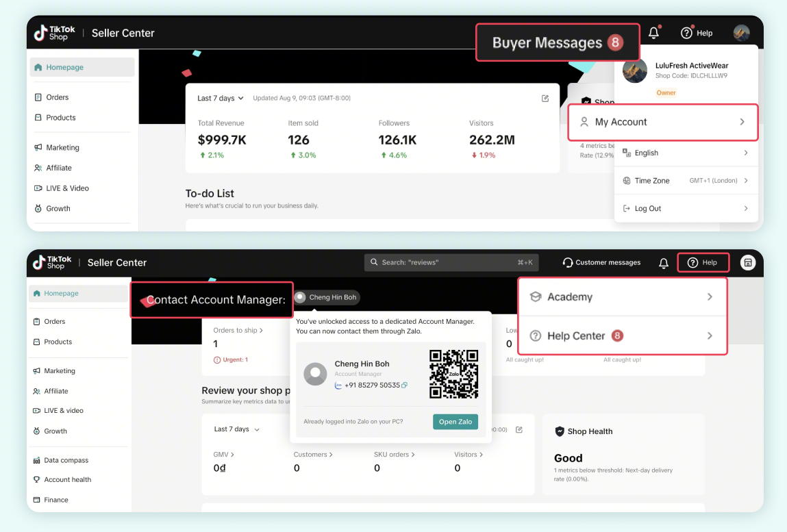The image size is (787, 532).
Task: Click the TikTok Shop logo in upper screenshot
Action: pos(54,33)
